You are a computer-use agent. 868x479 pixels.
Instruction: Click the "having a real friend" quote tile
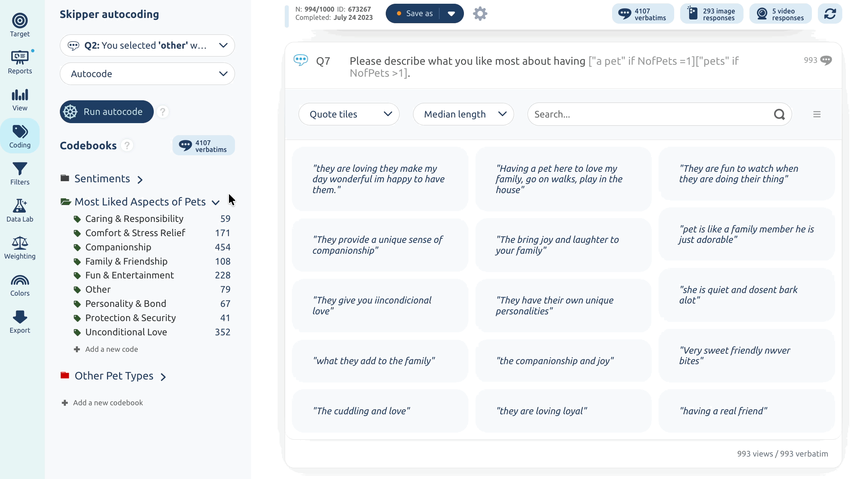coord(746,411)
